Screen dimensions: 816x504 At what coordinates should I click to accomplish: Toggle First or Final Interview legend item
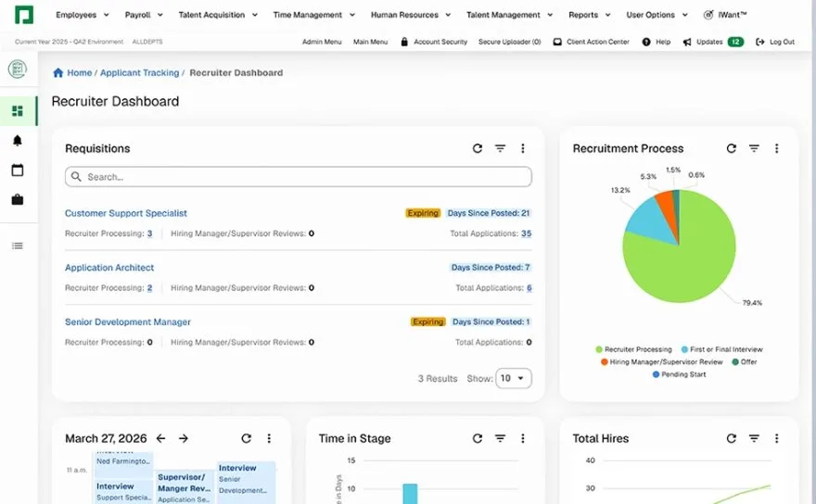(721, 349)
